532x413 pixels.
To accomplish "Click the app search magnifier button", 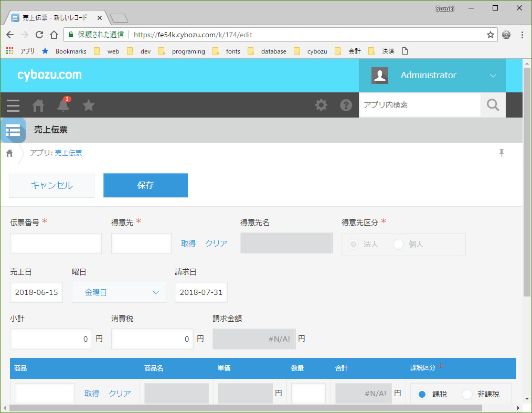I will [493, 105].
